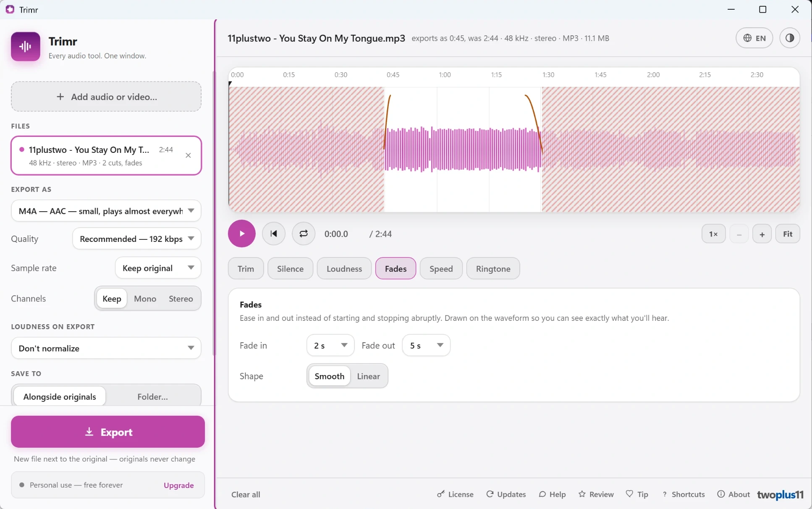Show keyboard Shortcuts
The height and width of the screenshot is (509, 812).
click(683, 494)
